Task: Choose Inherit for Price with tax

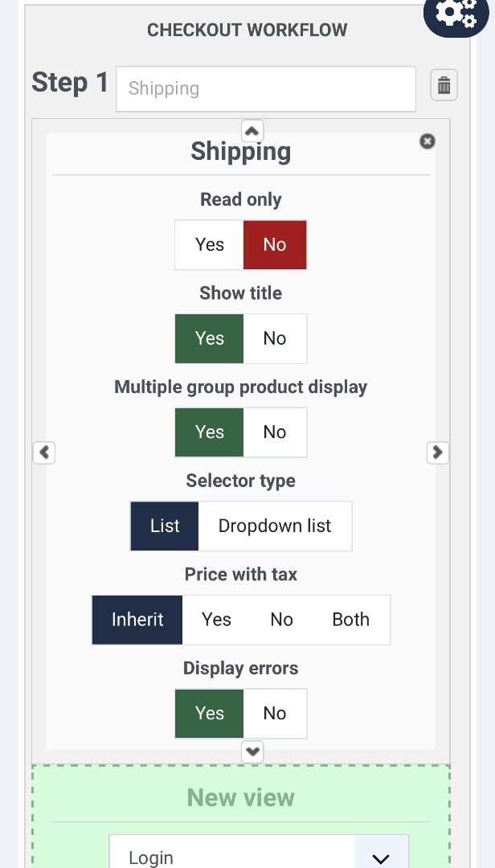Action: pyautogui.click(x=137, y=620)
